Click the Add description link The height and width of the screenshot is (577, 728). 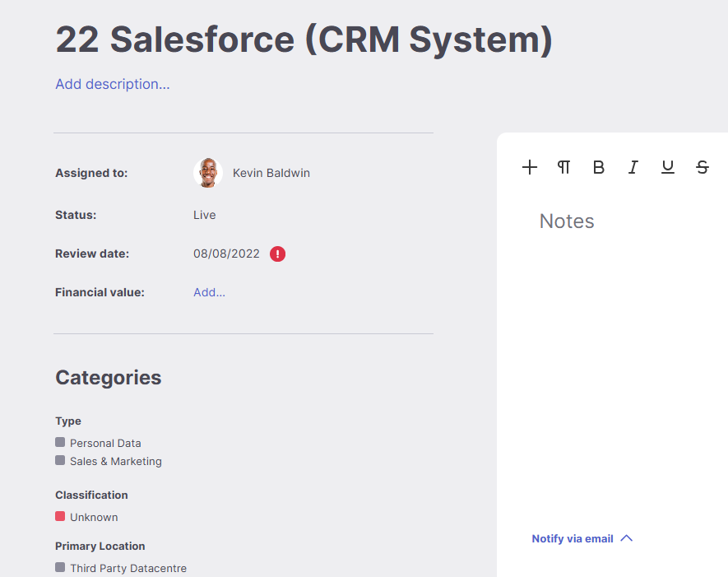pyautogui.click(x=113, y=84)
